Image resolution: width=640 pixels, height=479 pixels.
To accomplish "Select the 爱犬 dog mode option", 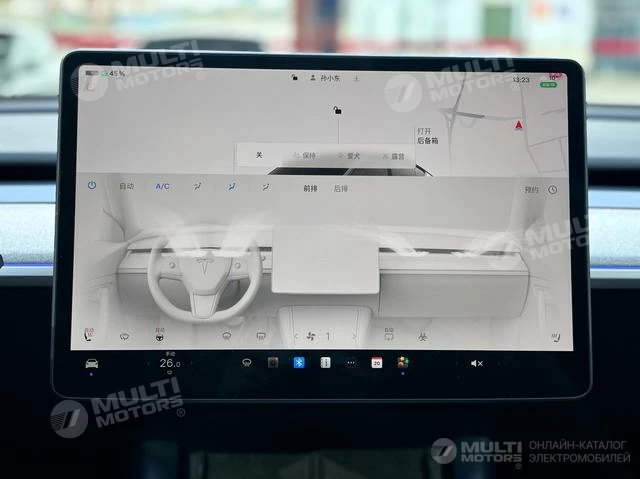I will [x=351, y=156].
